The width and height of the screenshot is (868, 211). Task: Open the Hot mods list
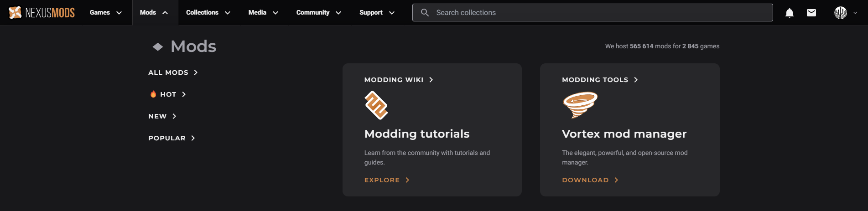168,94
